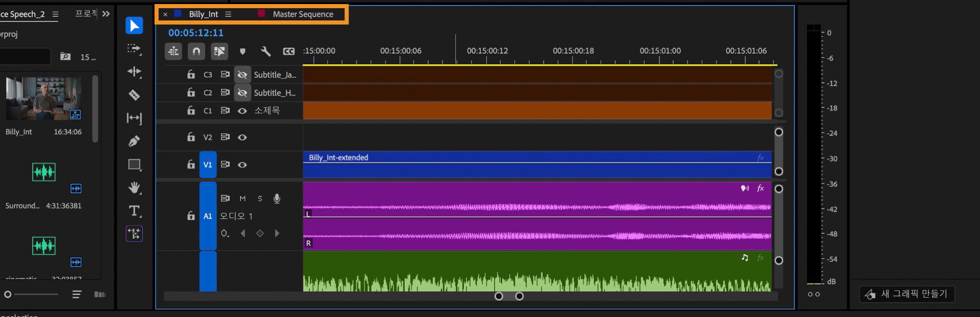Hide the 소제목 caption track C1

click(x=242, y=111)
